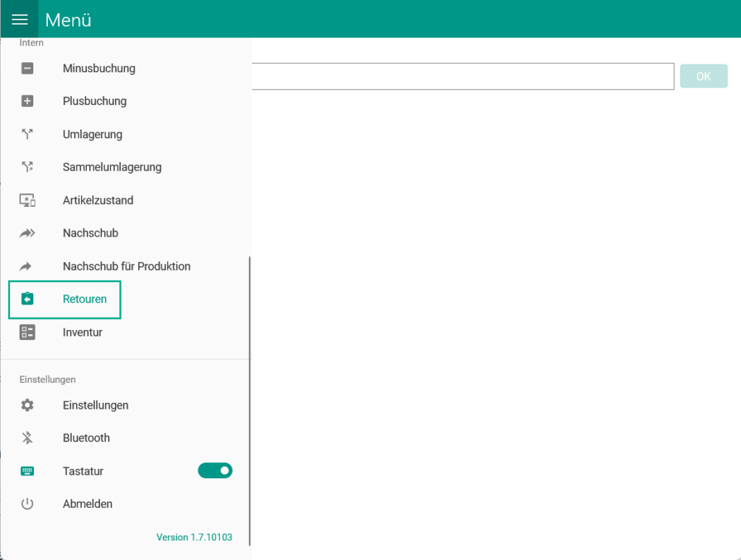Click the Inventur list icon
The image size is (741, 560).
27,332
